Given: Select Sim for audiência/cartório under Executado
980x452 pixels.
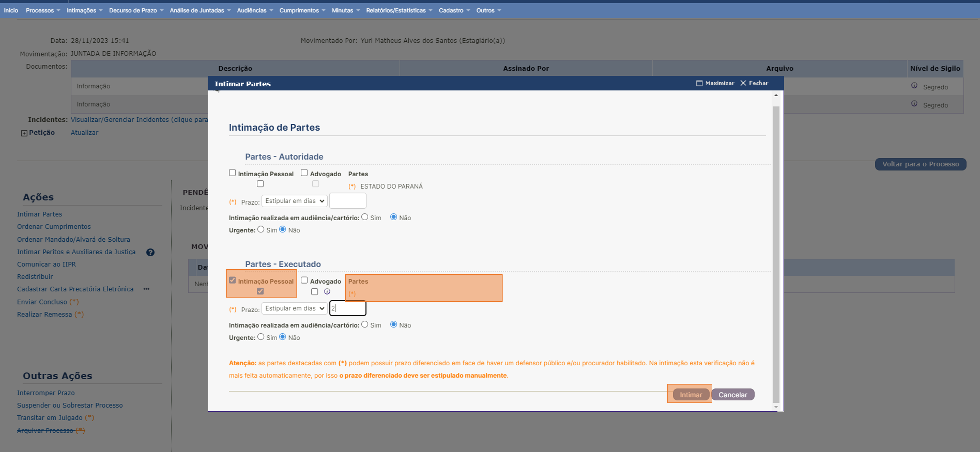Looking at the screenshot, I should [365, 324].
